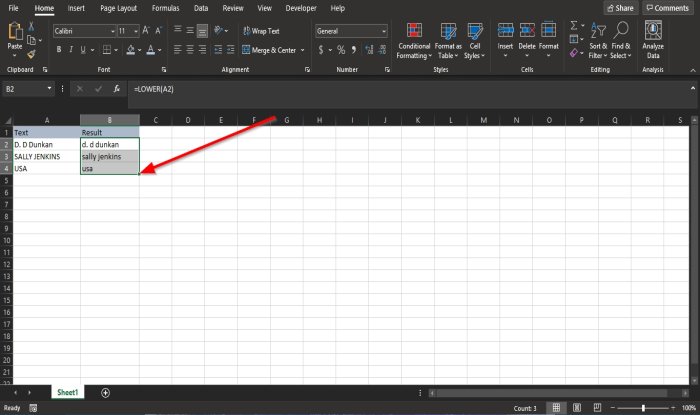700x415 pixels.
Task: Add a new sheet with plus icon
Action: pyautogui.click(x=105, y=393)
